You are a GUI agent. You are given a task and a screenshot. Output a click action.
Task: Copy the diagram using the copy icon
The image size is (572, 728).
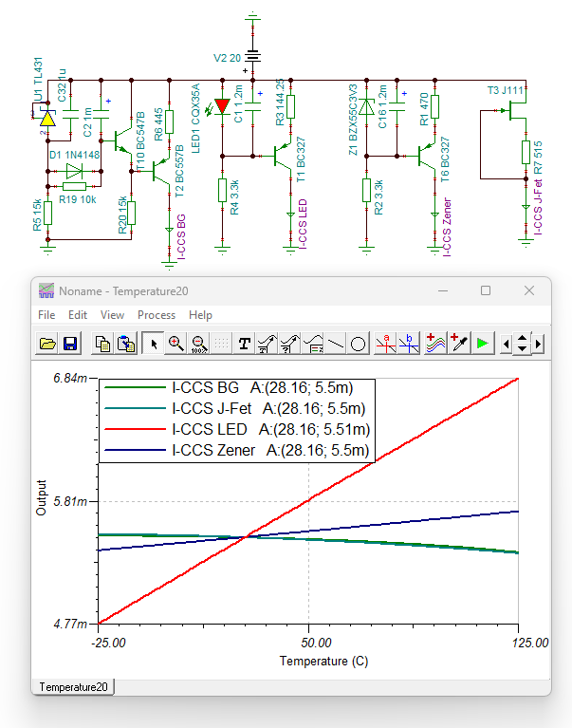(102, 344)
